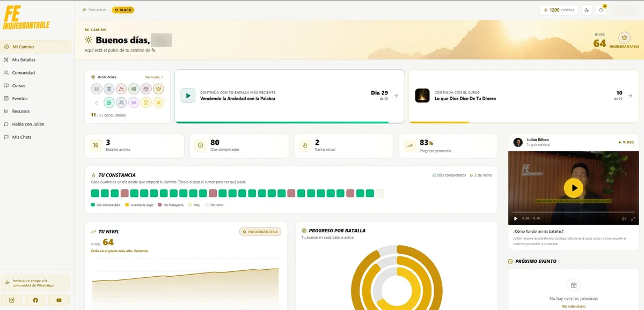Click the battle progress bar under Venciendo
The image size is (644, 310).
pyautogui.click(x=289, y=122)
